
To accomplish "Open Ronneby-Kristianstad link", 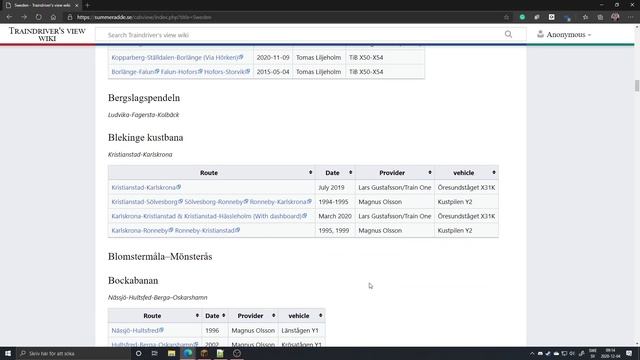I will 207,230.
